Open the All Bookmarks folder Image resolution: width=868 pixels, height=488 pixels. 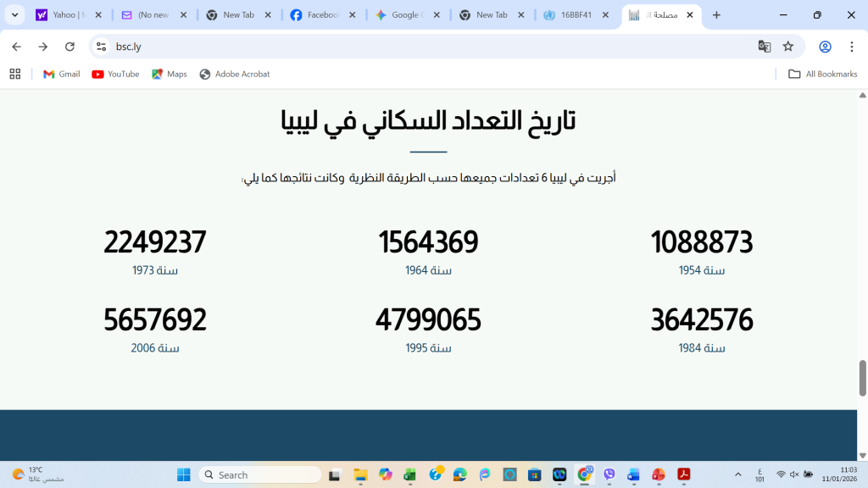822,74
